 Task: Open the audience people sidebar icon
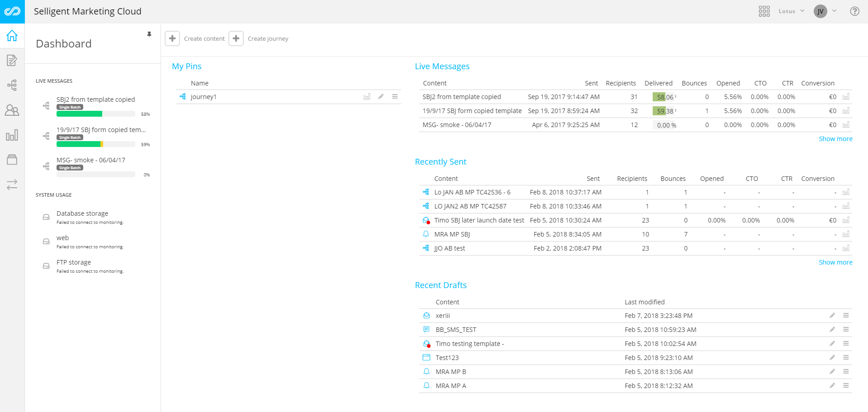pyautogui.click(x=12, y=110)
